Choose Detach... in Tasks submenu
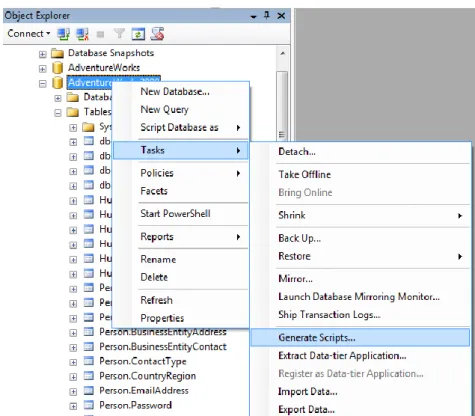Screen dimensions: 475x416 point(360,152)
